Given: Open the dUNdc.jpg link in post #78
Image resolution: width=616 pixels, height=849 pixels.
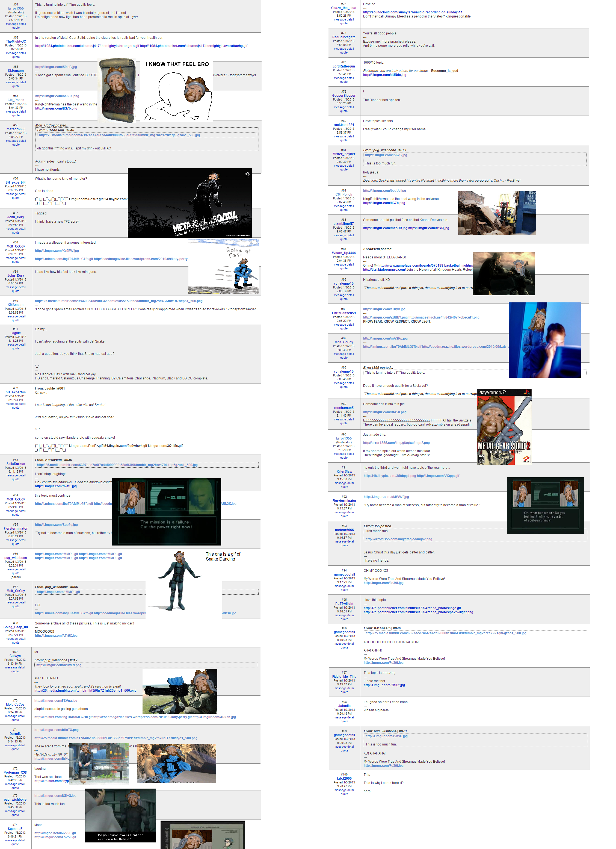Looking at the screenshot, I should coord(384,75).
